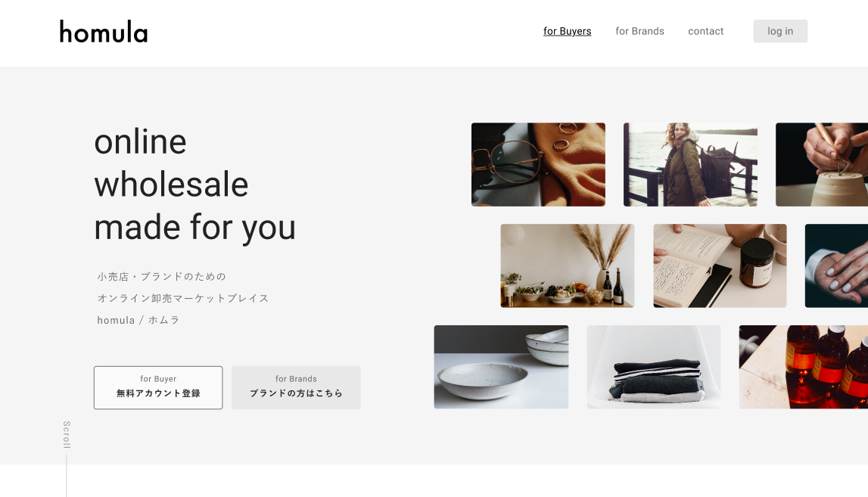Image resolution: width=868 pixels, height=497 pixels.
Task: Click the log in button
Action: tap(780, 32)
